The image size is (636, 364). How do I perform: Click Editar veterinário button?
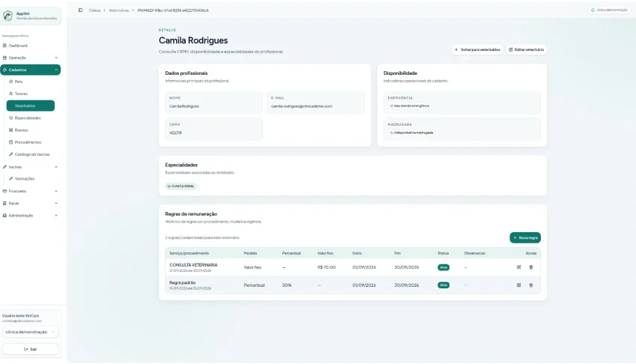pos(526,49)
